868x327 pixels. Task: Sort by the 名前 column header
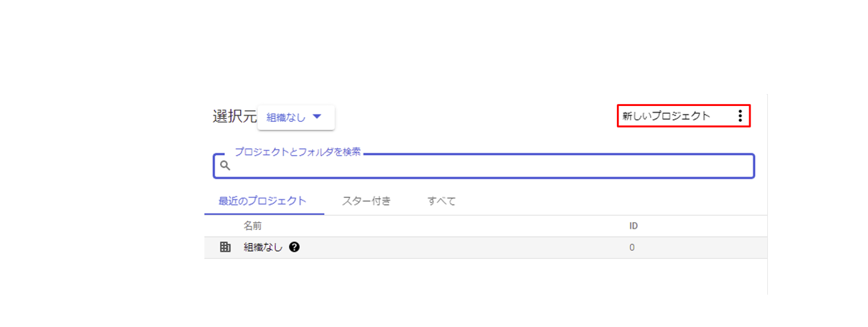252,226
